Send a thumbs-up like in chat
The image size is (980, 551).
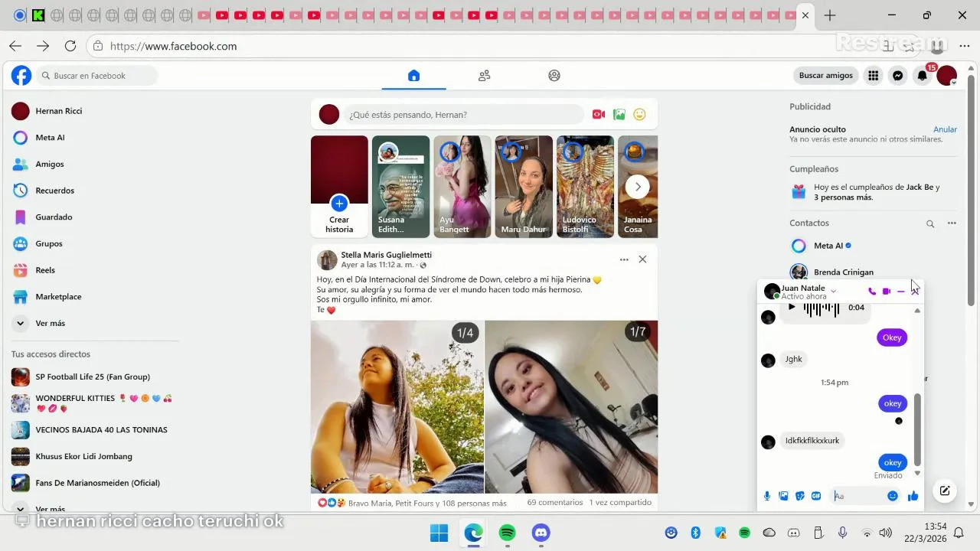[x=913, y=496]
